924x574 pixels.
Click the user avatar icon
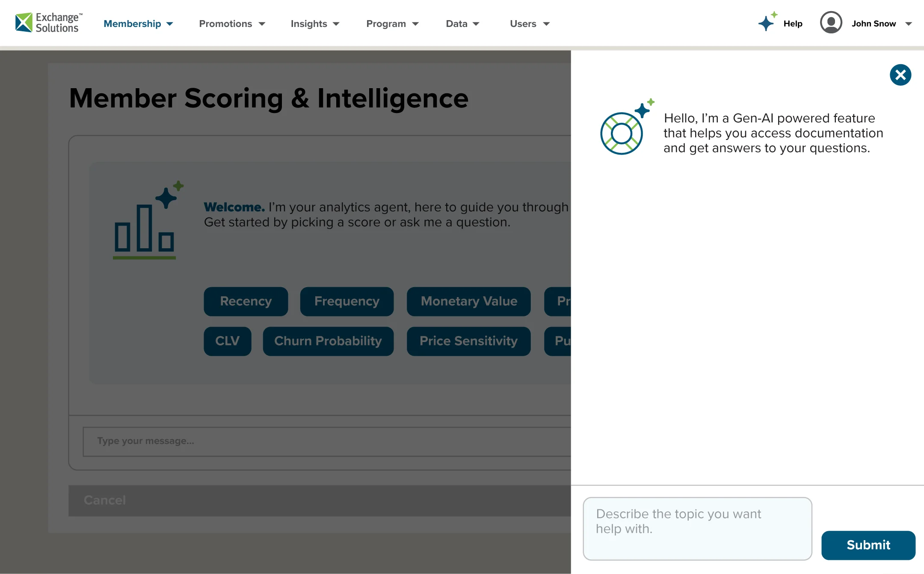click(831, 23)
